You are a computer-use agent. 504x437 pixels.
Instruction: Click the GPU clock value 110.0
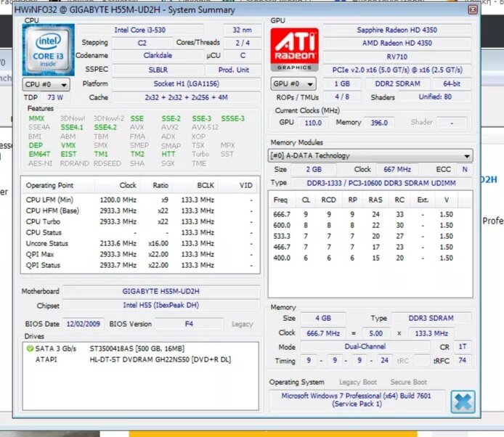click(x=313, y=123)
